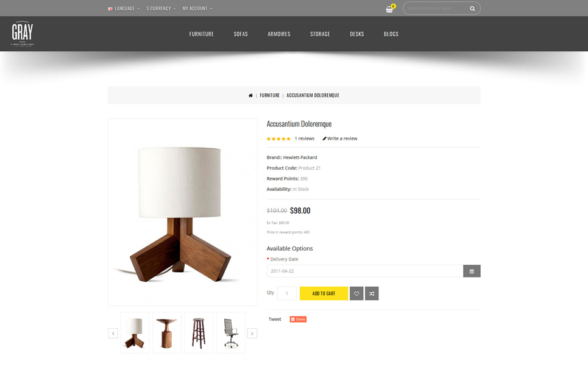Click the pencil Write a review link
Screen dimensions: 588x366
340,138
